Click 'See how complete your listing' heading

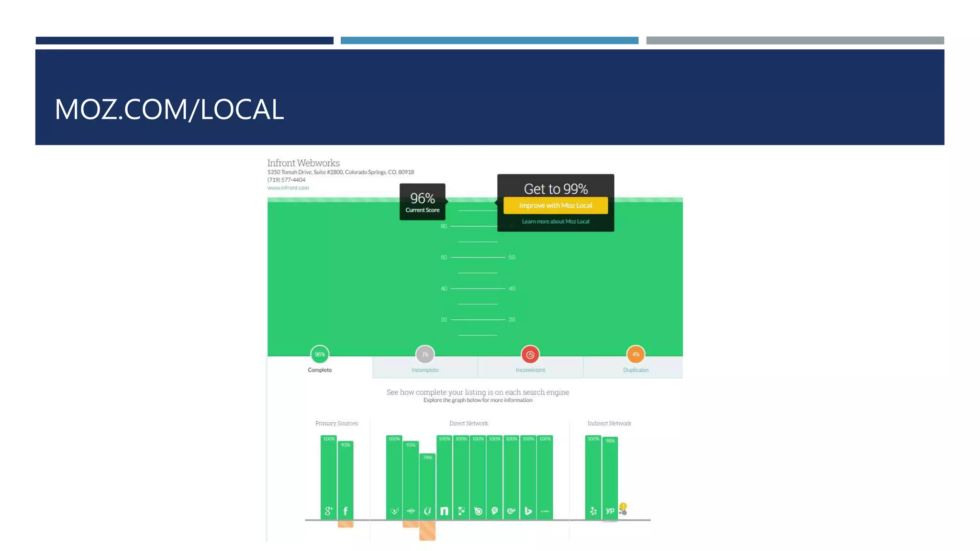click(478, 392)
